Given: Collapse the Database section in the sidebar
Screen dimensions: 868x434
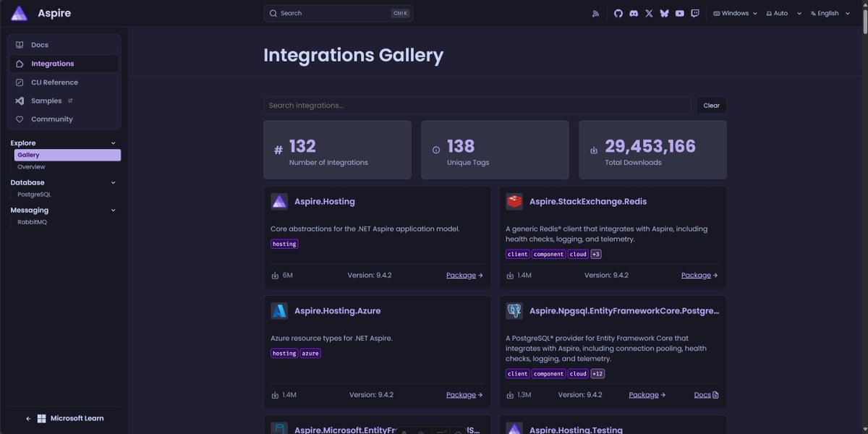Looking at the screenshot, I should 112,182.
